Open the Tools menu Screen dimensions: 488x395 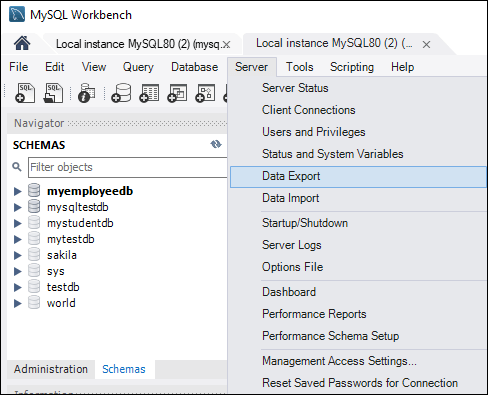(300, 67)
